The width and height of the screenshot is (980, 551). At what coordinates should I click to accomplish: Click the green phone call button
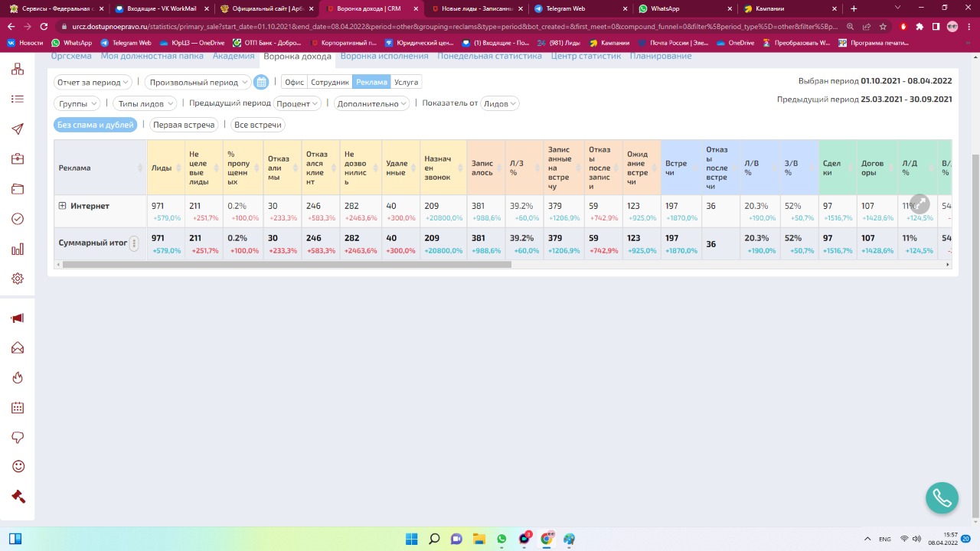click(x=942, y=498)
